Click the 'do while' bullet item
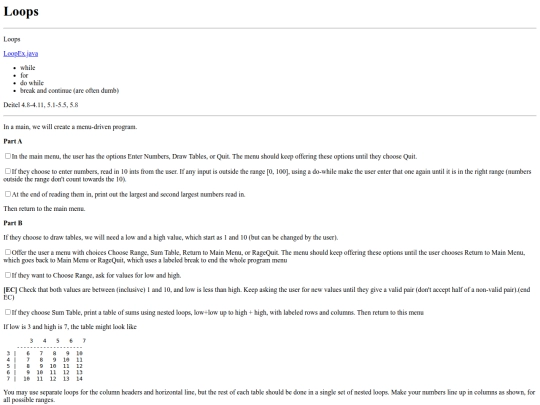This screenshot has height=405, width=540. [x=32, y=83]
